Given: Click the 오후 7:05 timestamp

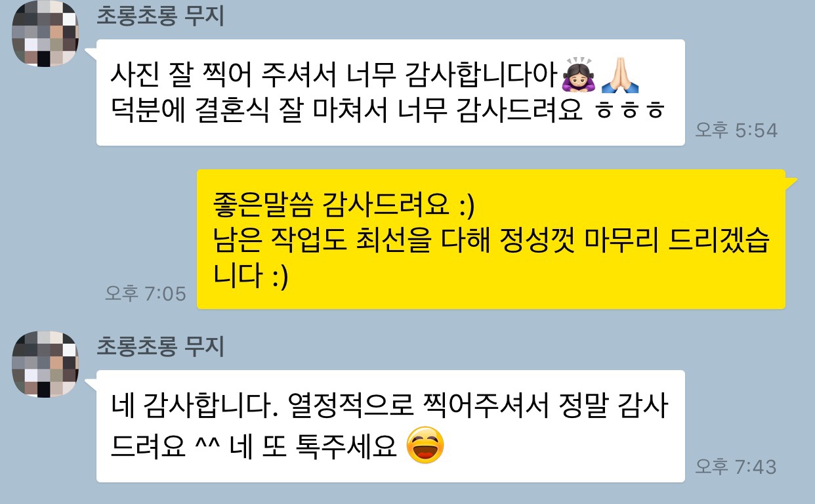Looking at the screenshot, I should (146, 293).
